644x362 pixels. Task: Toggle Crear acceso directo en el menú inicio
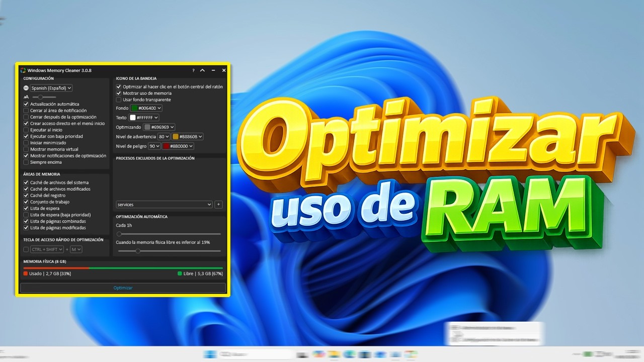click(x=26, y=123)
